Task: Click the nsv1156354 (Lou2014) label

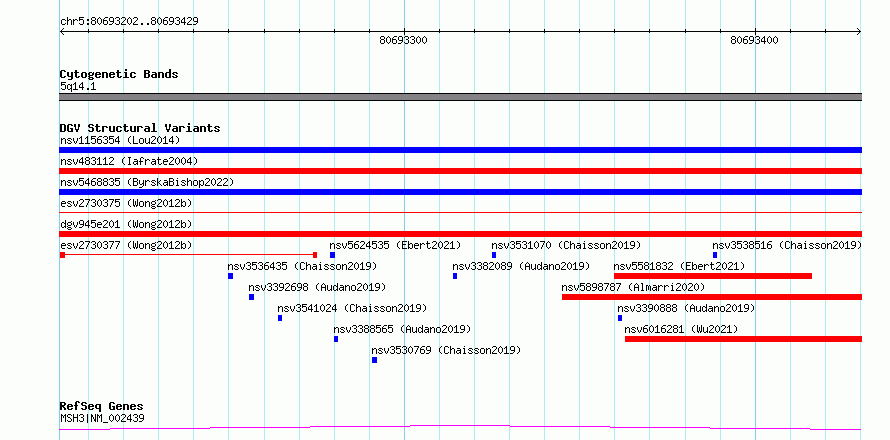Action: [120, 140]
